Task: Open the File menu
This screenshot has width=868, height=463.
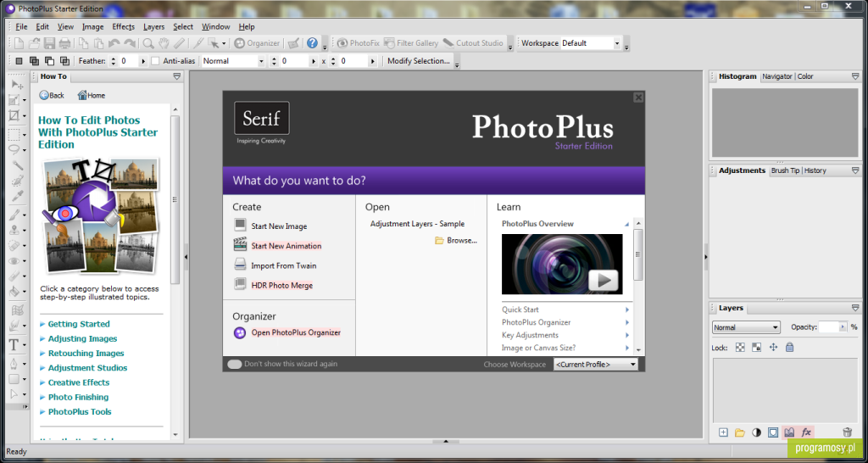Action: tap(21, 26)
